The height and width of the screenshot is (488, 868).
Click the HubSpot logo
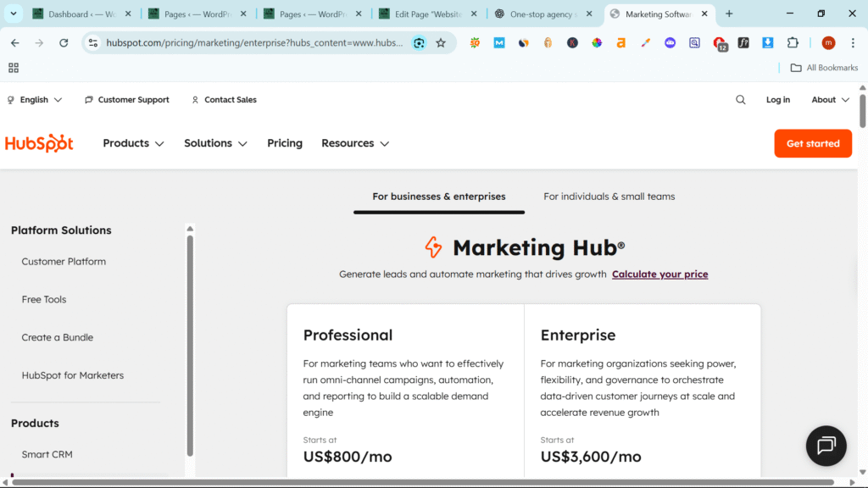(x=39, y=143)
